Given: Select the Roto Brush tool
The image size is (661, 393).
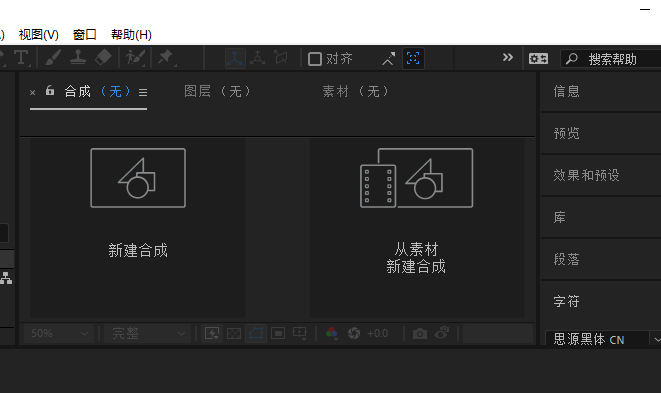Looking at the screenshot, I should [136, 57].
